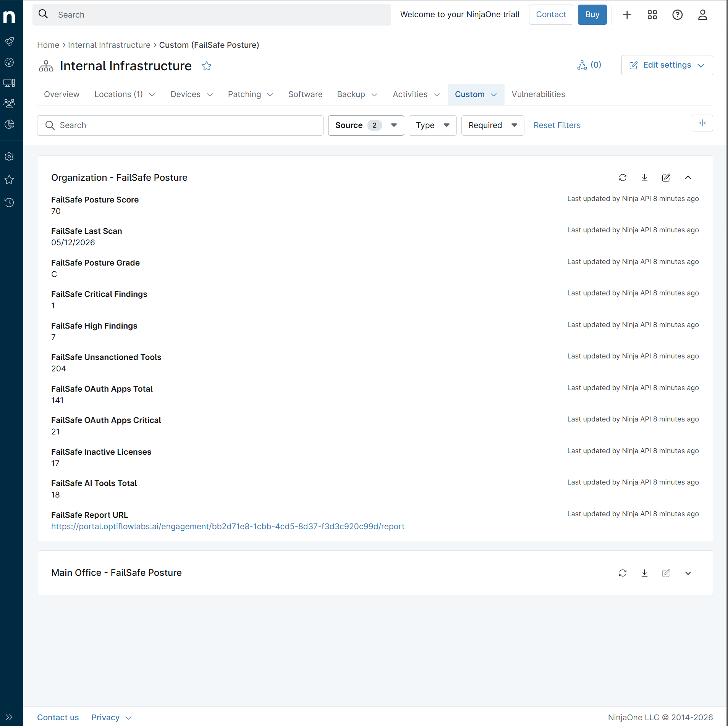The height and width of the screenshot is (726, 728).
Task: Go to Internal Infrastructure breadcrumb
Action: click(x=109, y=45)
